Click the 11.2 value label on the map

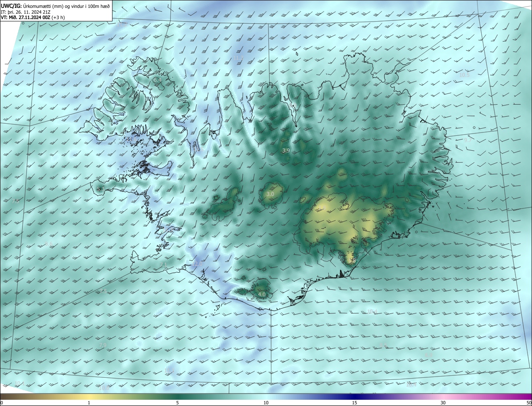238,58
